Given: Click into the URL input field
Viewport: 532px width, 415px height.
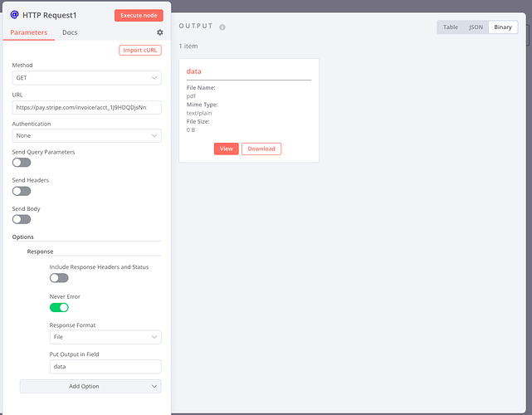Looking at the screenshot, I should point(86,107).
